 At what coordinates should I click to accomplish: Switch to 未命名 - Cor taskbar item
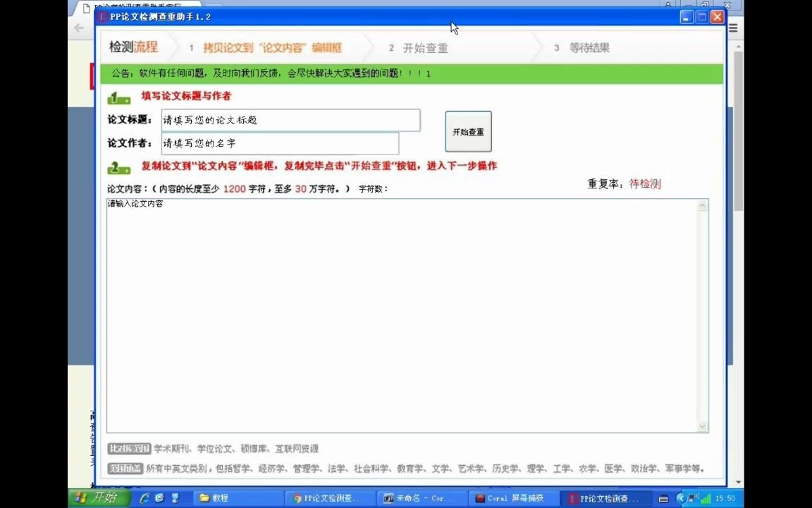[x=422, y=498]
